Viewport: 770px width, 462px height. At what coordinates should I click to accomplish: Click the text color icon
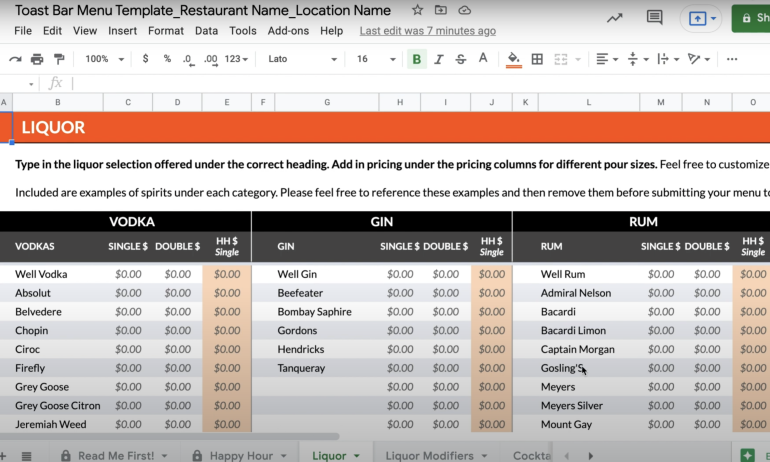[x=482, y=59]
